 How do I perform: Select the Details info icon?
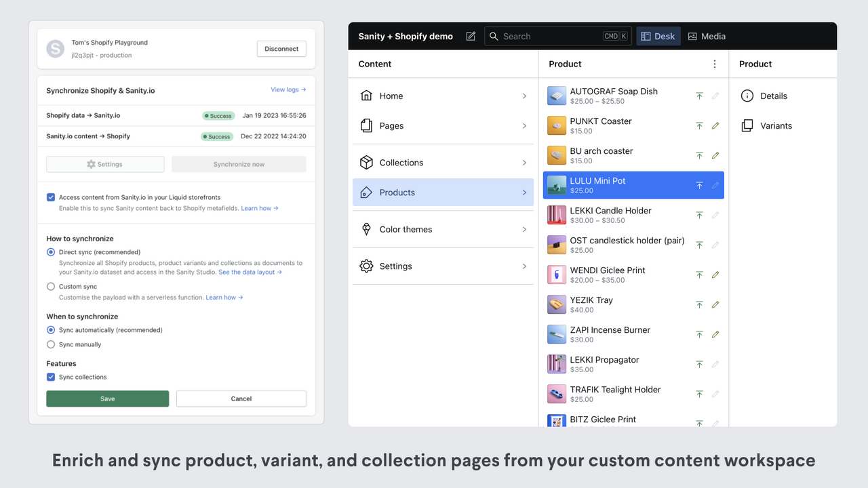tap(747, 96)
